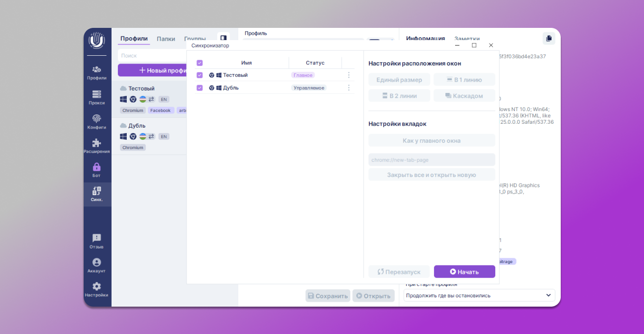Switch to the Заметки tab
The height and width of the screenshot is (334, 644).
click(x=467, y=39)
